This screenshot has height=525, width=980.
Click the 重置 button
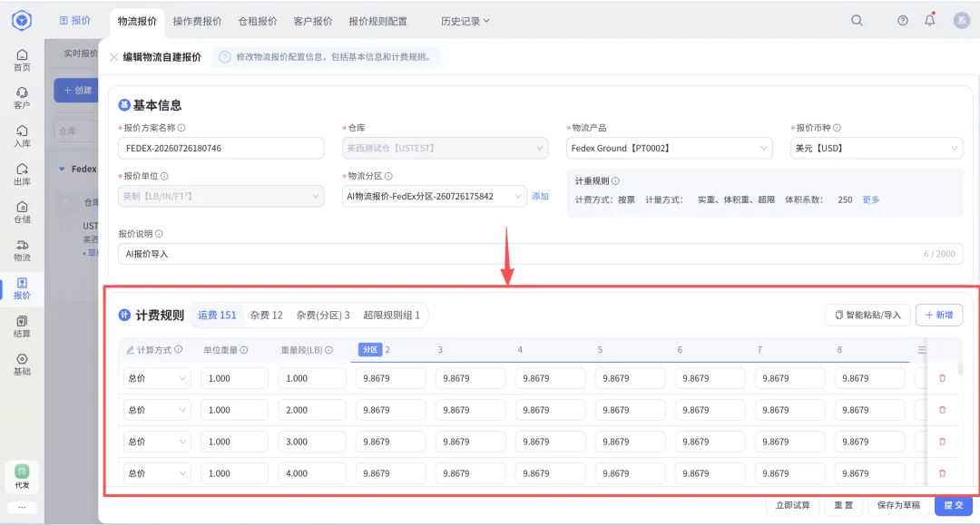[x=843, y=505]
